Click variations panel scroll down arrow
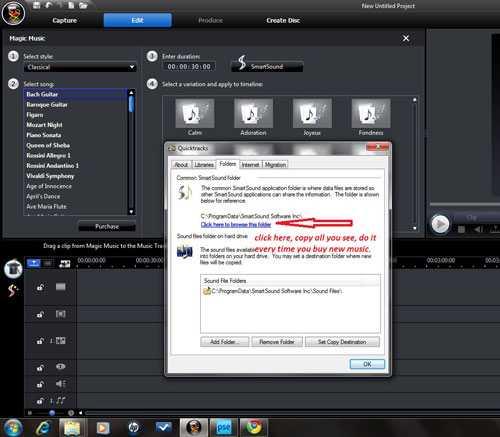 pos(415,228)
